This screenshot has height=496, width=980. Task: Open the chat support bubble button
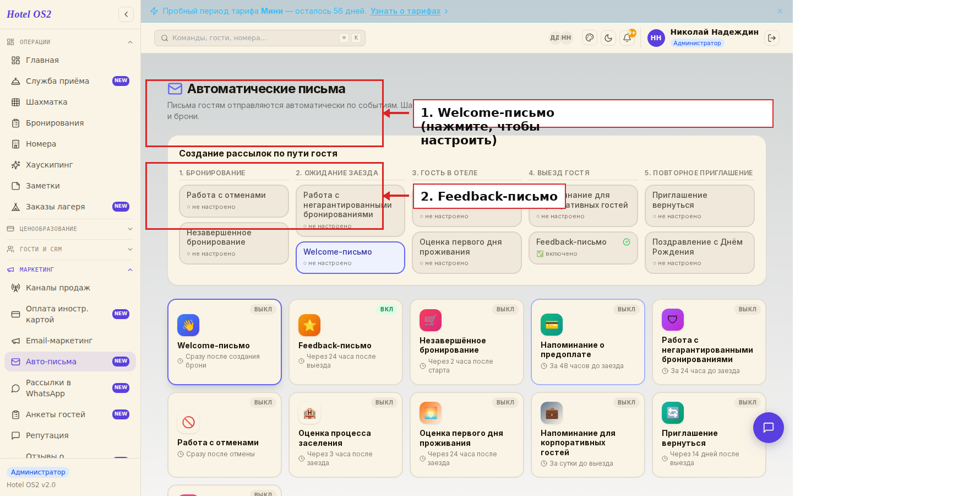tap(769, 428)
